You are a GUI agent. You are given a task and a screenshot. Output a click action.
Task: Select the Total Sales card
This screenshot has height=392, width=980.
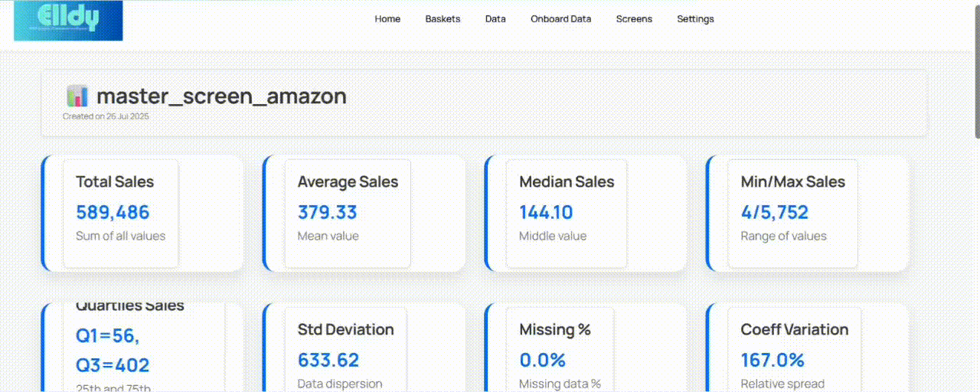tap(142, 213)
